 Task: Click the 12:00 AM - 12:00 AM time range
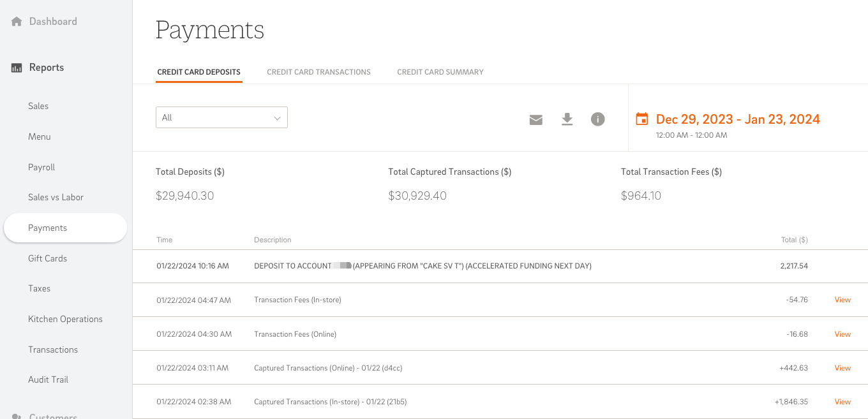tap(692, 135)
